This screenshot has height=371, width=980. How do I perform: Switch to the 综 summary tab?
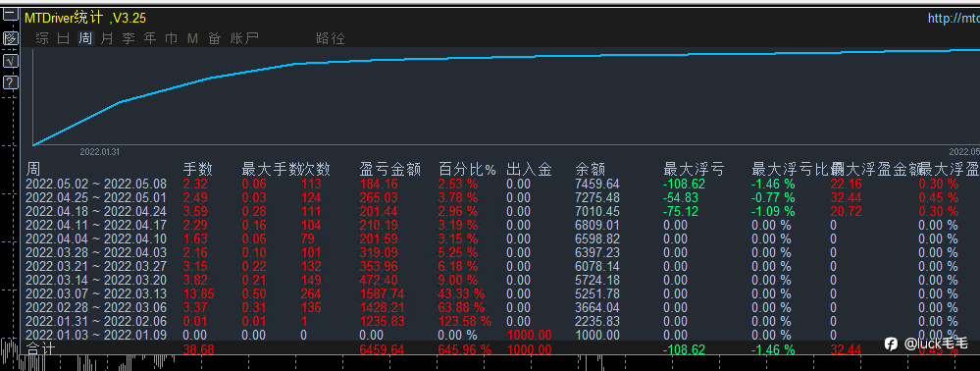click(42, 39)
